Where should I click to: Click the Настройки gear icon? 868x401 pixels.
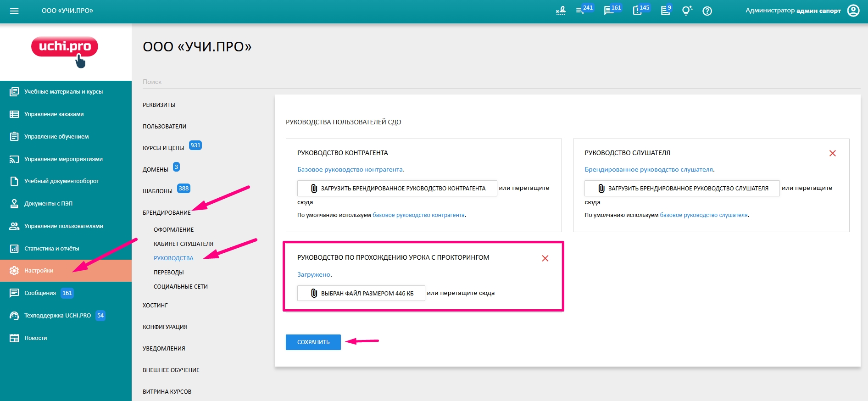pyautogui.click(x=14, y=271)
